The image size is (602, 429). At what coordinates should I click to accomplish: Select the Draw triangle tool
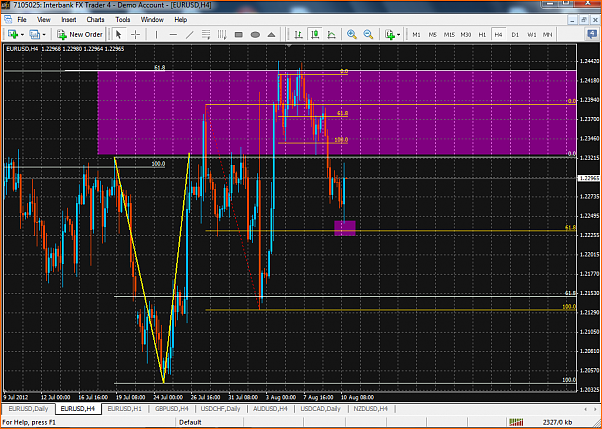click(x=271, y=35)
